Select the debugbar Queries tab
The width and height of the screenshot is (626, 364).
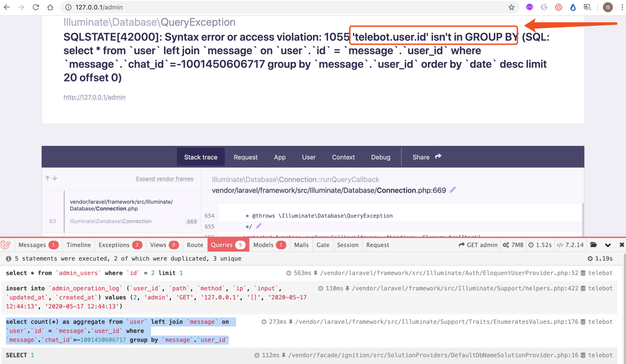tap(228, 245)
